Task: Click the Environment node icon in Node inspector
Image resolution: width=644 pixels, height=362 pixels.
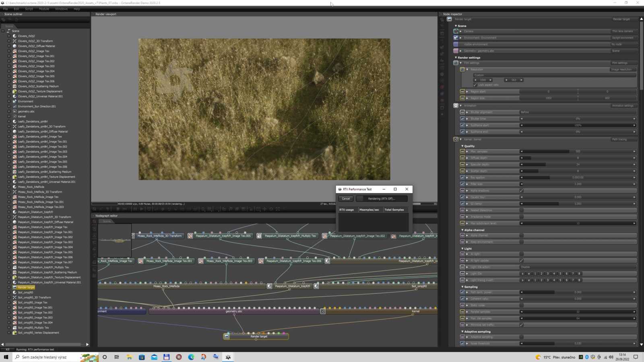Action: (456, 38)
